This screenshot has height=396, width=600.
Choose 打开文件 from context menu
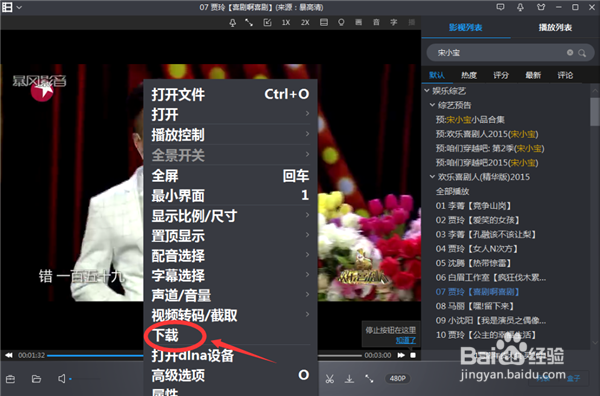(230, 94)
